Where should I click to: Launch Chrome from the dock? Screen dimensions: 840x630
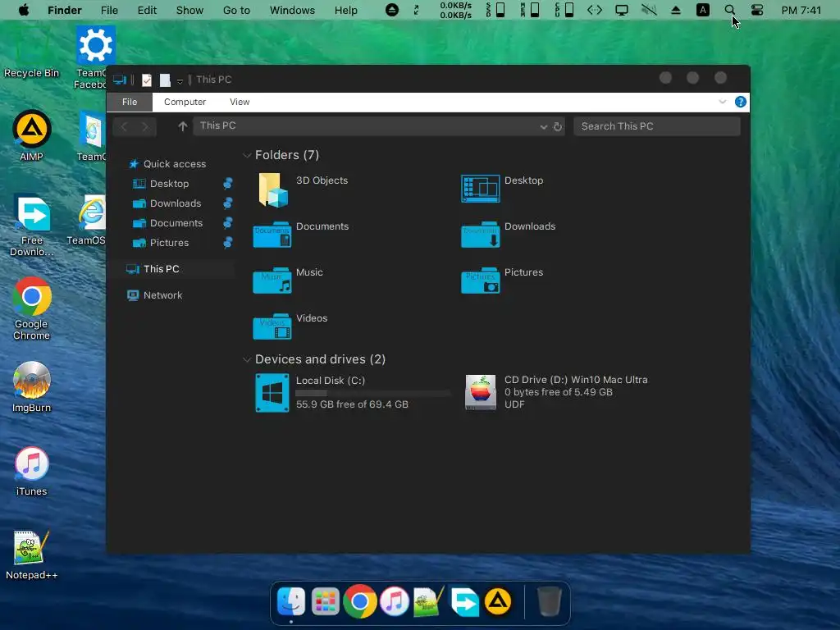pyautogui.click(x=359, y=601)
